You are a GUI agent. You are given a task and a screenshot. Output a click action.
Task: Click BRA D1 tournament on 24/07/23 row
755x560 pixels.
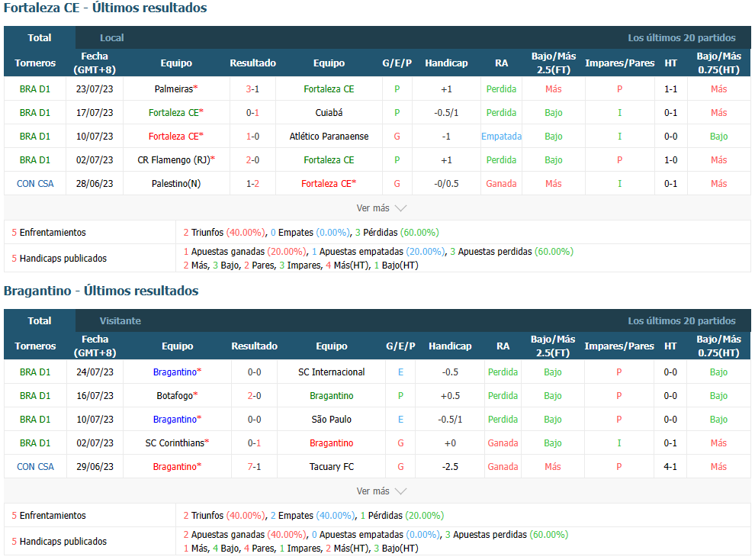pos(35,372)
